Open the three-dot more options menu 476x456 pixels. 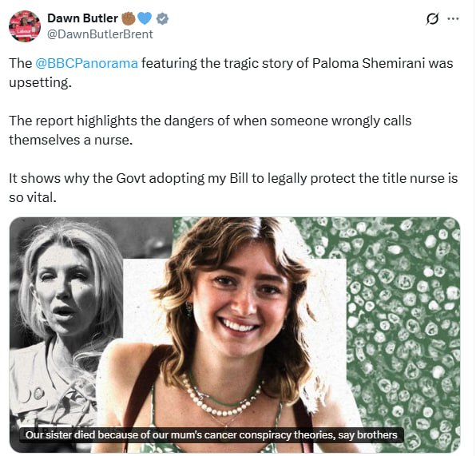click(453, 19)
